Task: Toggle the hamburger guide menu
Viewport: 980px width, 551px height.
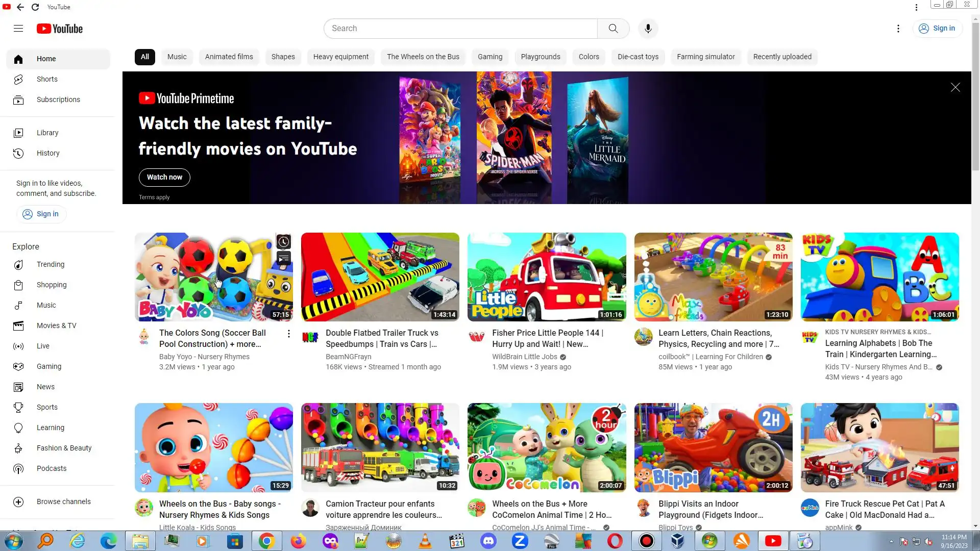Action: tap(18, 29)
